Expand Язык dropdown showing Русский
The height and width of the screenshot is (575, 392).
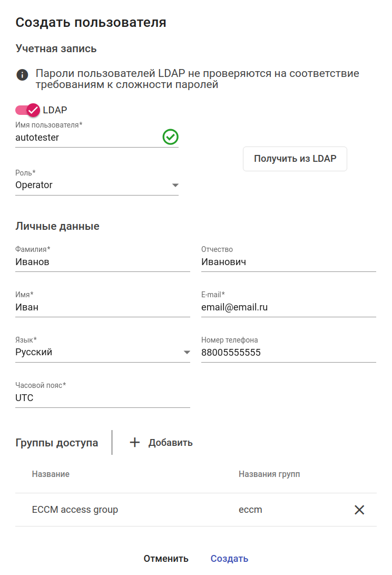187,353
